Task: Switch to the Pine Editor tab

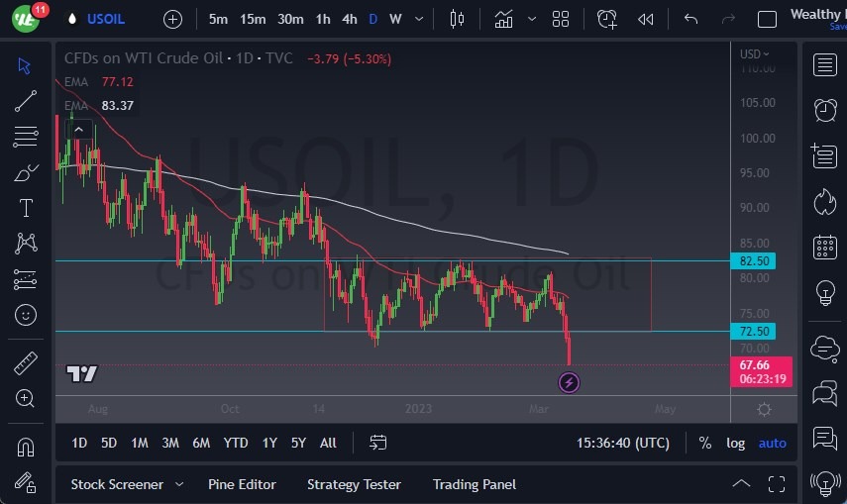Action: 242,484
